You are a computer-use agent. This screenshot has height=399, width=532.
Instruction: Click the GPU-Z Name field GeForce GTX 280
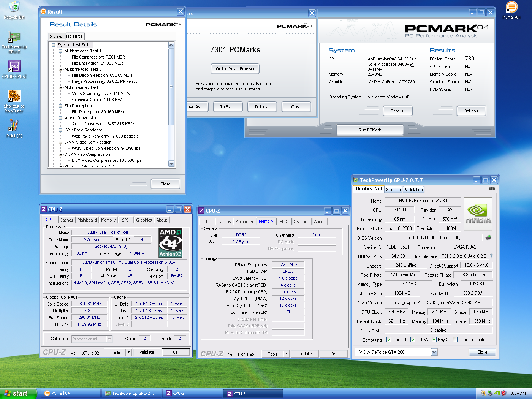pos(423,201)
